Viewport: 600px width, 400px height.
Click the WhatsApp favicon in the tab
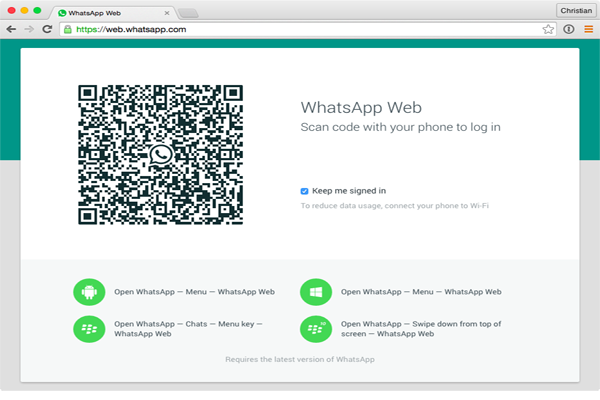(62, 13)
